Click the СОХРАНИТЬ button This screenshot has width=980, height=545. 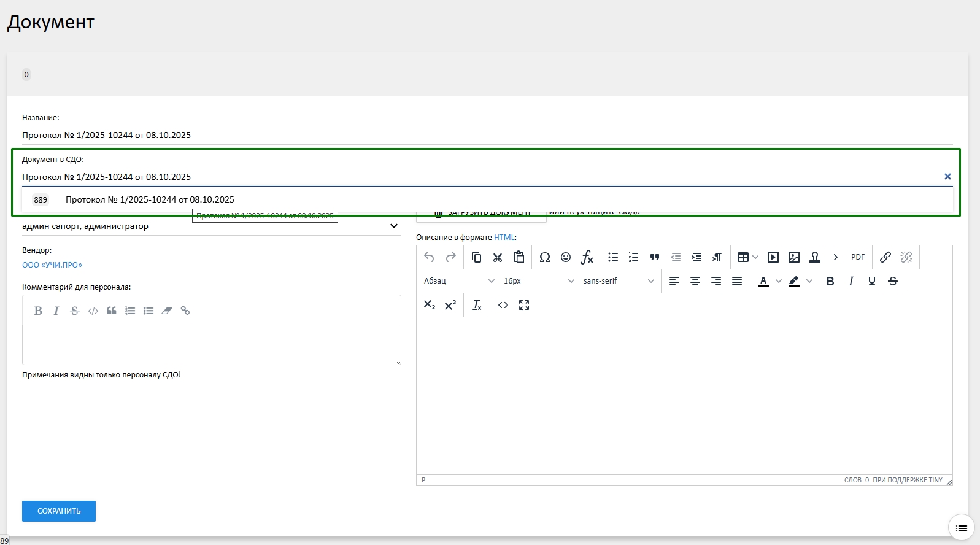tap(59, 511)
